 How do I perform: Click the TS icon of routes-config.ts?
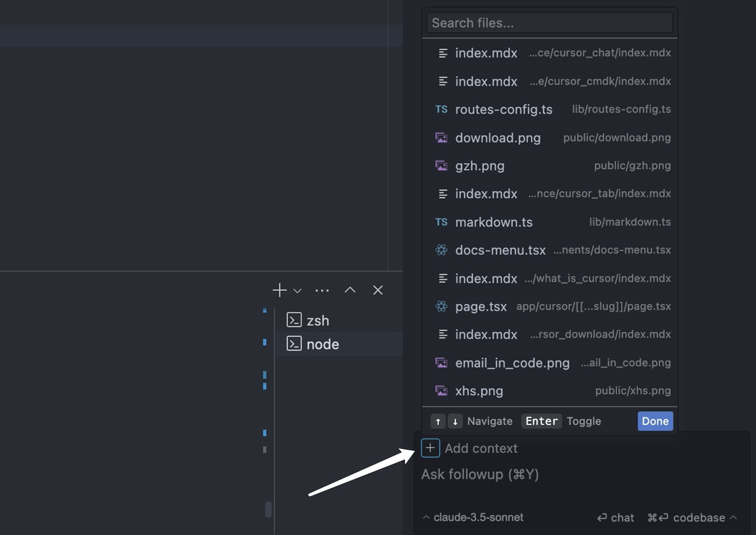click(x=441, y=109)
